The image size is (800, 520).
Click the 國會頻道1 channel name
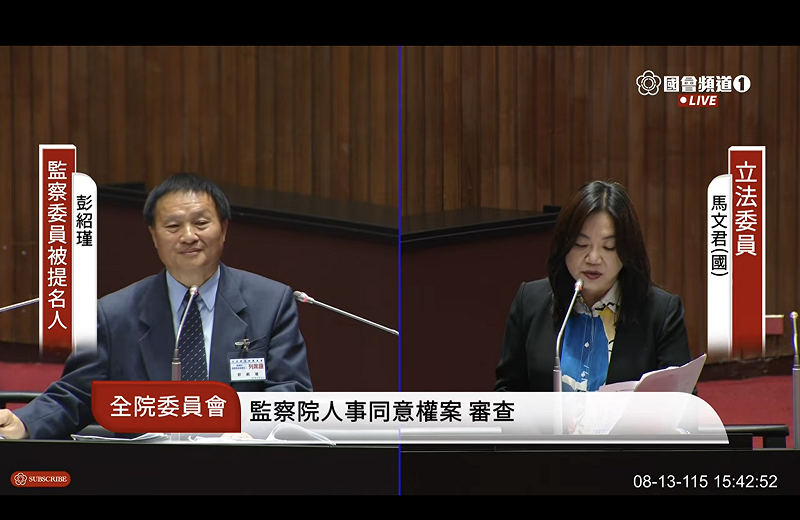[707, 84]
